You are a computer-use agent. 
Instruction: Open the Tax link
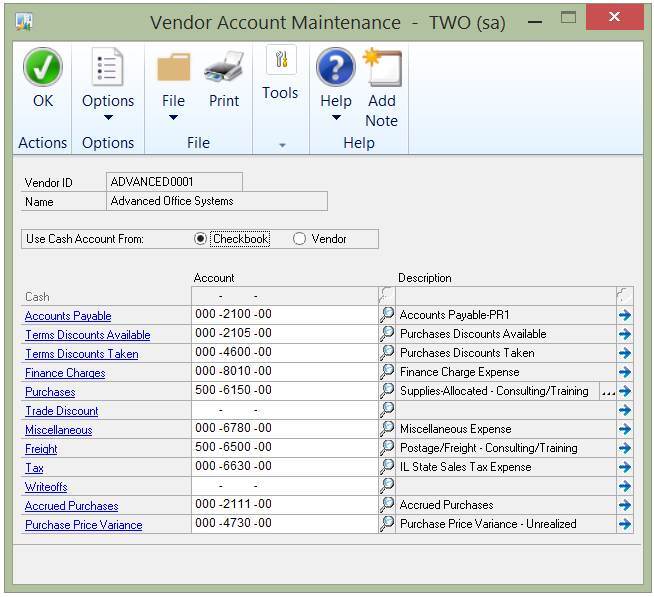point(34,468)
